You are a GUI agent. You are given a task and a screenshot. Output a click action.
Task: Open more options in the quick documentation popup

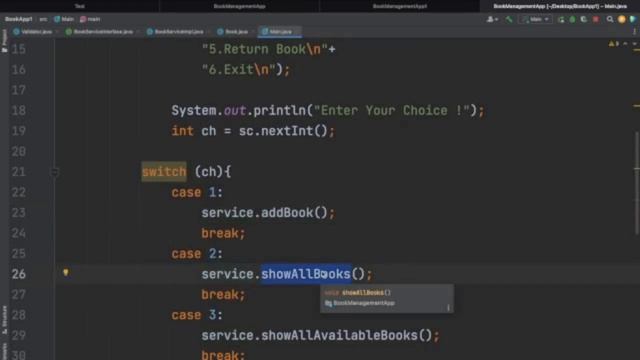[x=448, y=307]
